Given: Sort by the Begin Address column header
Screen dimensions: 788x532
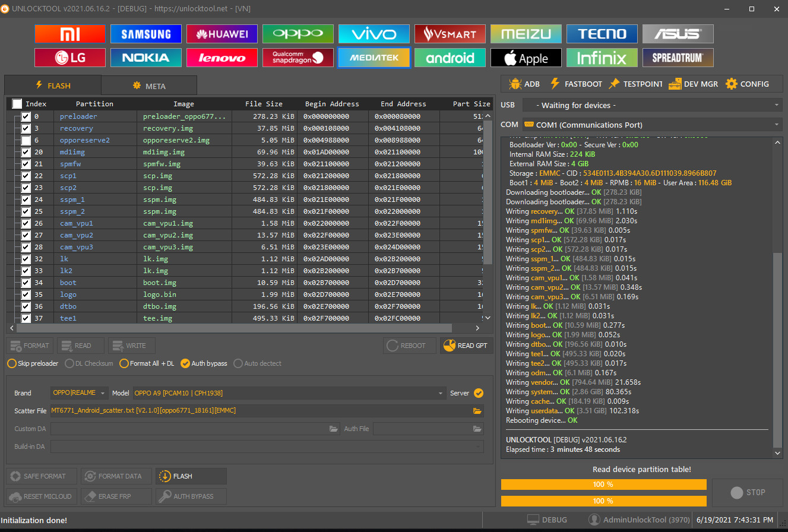Looking at the screenshot, I should [x=332, y=104].
